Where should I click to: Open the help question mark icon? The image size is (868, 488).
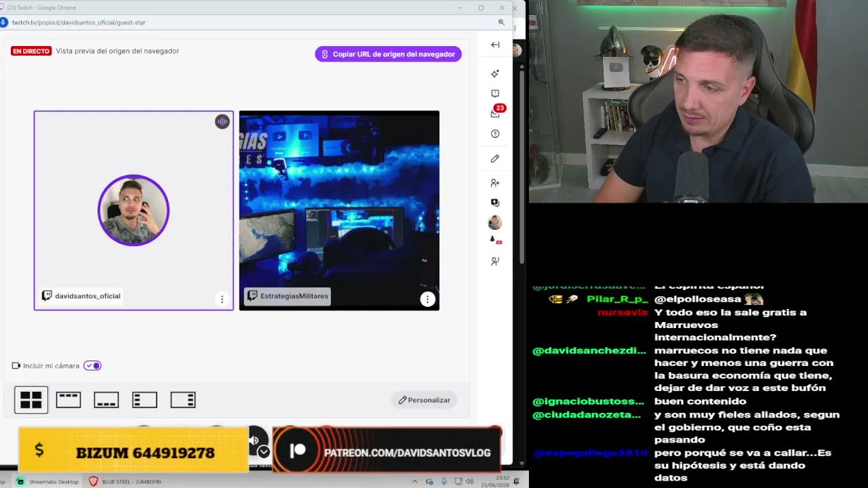pos(495,134)
